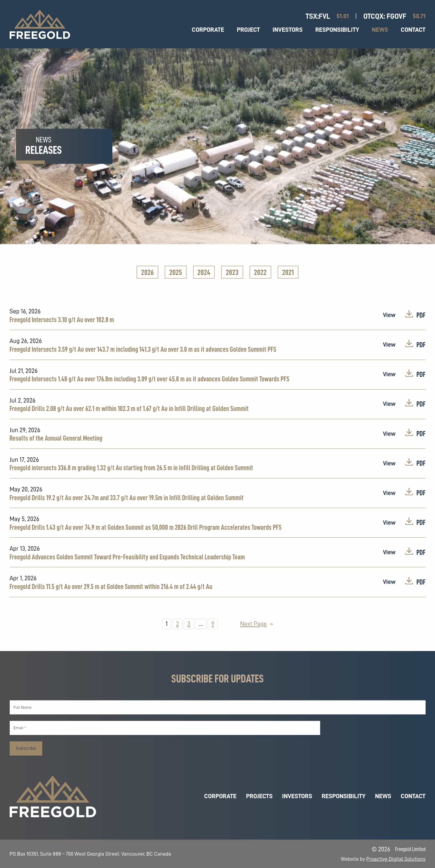This screenshot has height=868, width=435.
Task: Click the Freegold logo in the footer
Action: click(x=53, y=797)
